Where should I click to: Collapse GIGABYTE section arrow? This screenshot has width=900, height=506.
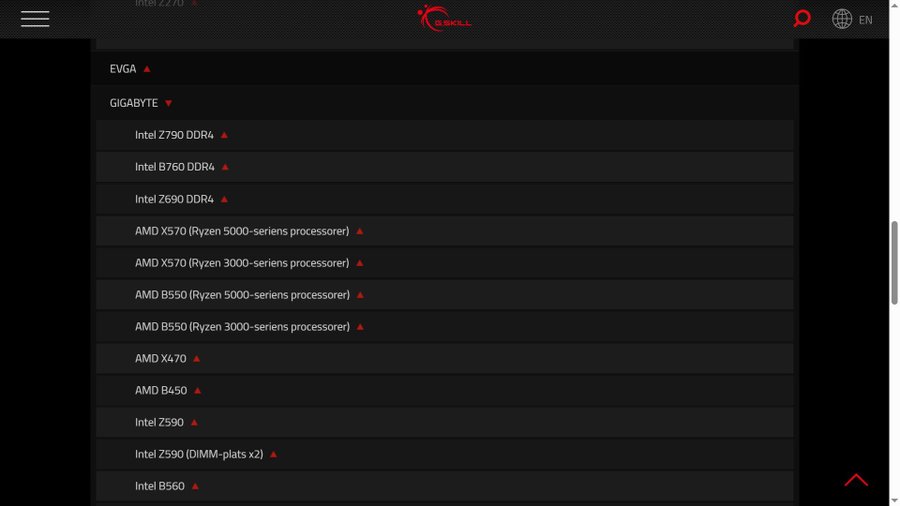168,103
